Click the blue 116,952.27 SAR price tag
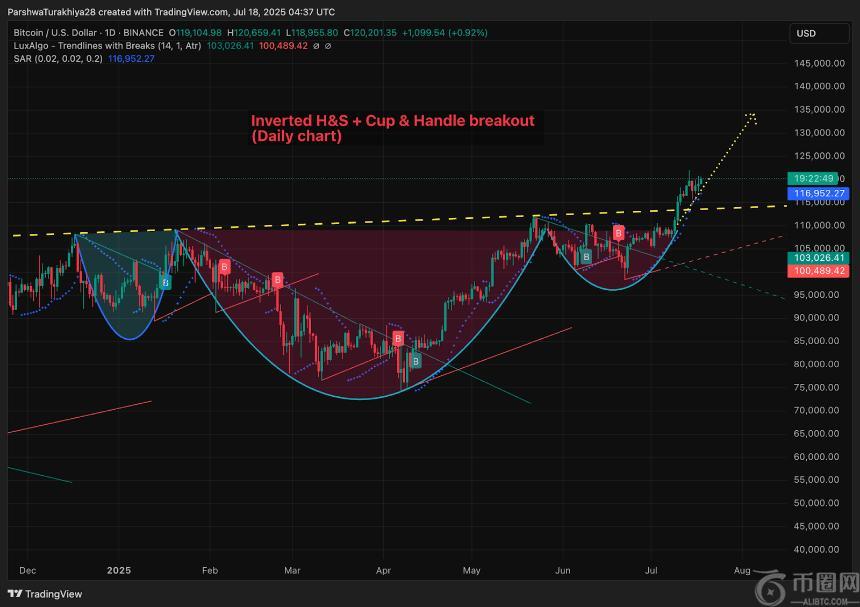The height and width of the screenshot is (607, 860). click(819, 193)
